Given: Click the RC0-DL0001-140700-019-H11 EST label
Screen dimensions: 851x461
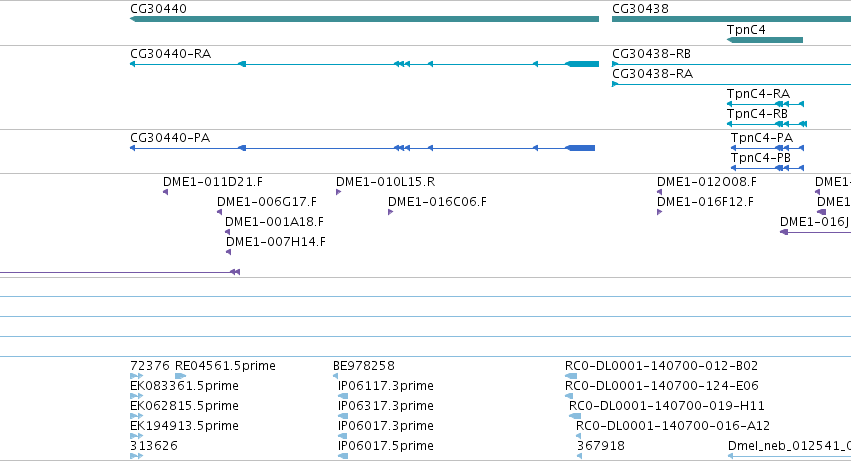Looking at the screenshot, I should tap(667, 406).
